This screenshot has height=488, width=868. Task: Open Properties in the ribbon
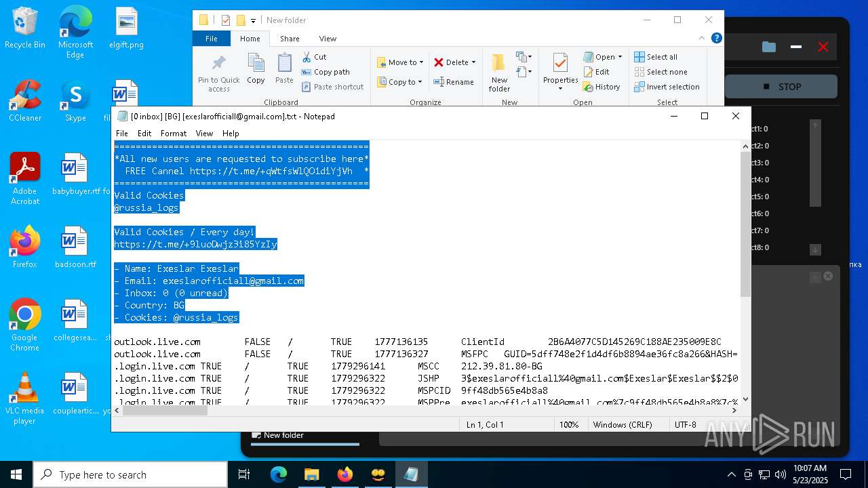tap(560, 73)
